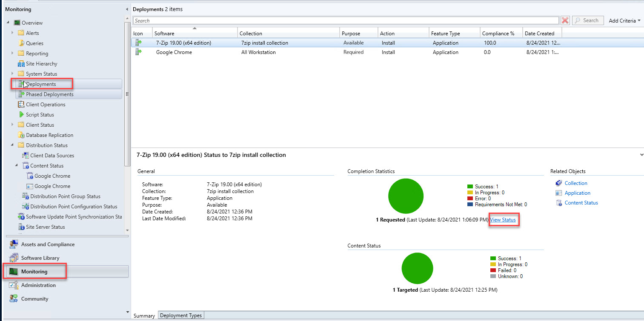Expand the Alerts tree node
644x321 pixels.
point(12,33)
